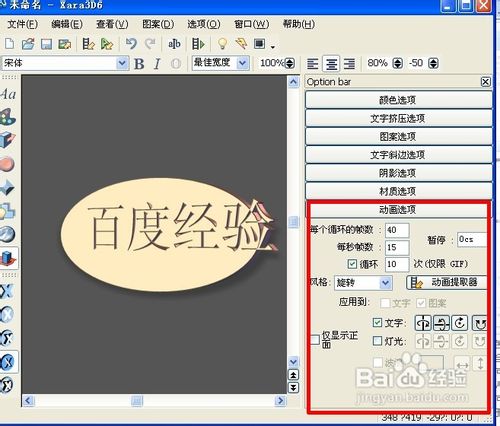Enable the 灯光 checkbox
This screenshot has width=500, height=426.
click(x=377, y=341)
